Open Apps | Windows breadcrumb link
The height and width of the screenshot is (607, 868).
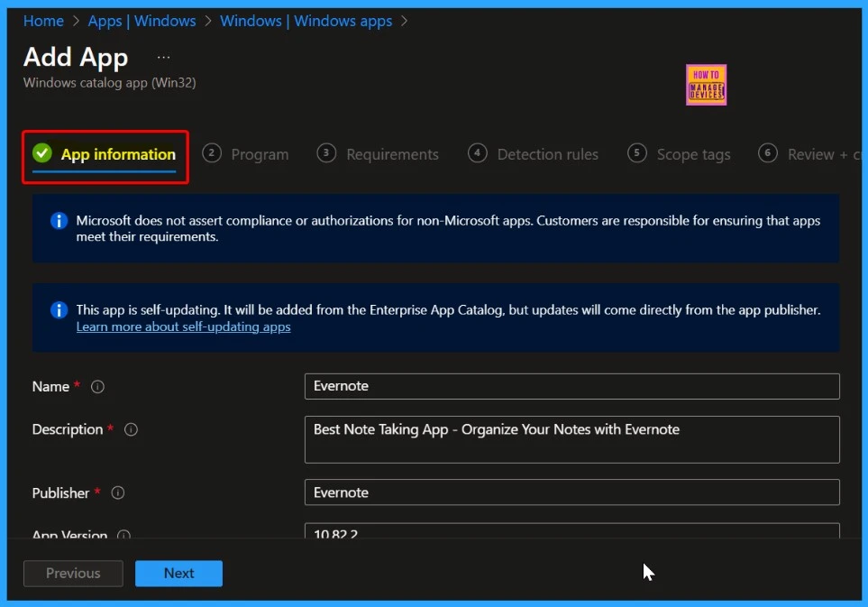point(142,21)
